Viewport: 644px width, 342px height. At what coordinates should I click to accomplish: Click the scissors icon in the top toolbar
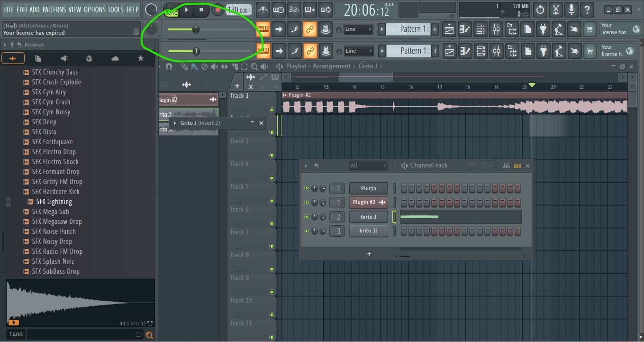point(556,9)
